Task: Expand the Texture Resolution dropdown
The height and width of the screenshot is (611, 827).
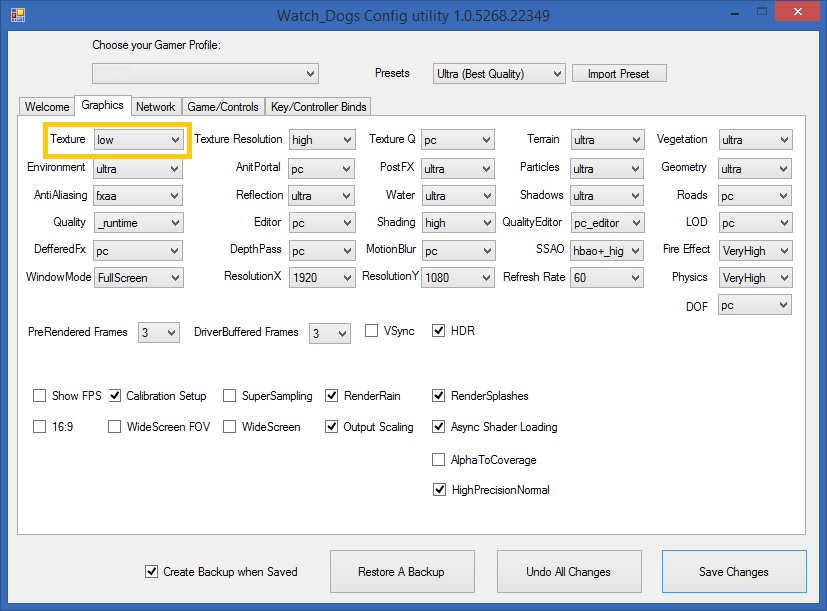Action: [322, 140]
